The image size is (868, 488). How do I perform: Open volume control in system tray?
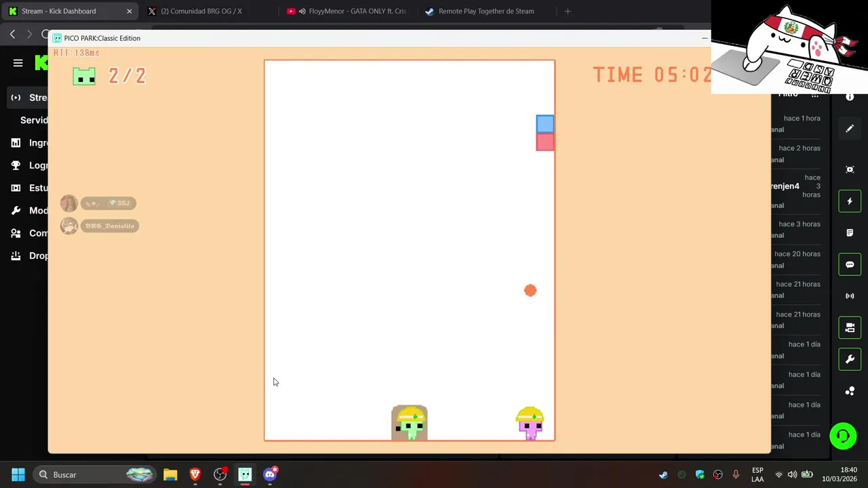(x=793, y=474)
